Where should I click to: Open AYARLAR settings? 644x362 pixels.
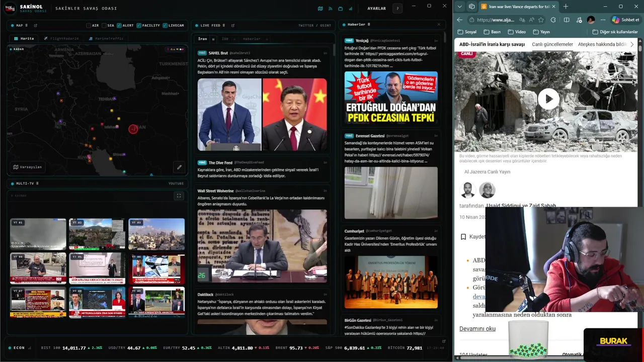pyautogui.click(x=376, y=9)
